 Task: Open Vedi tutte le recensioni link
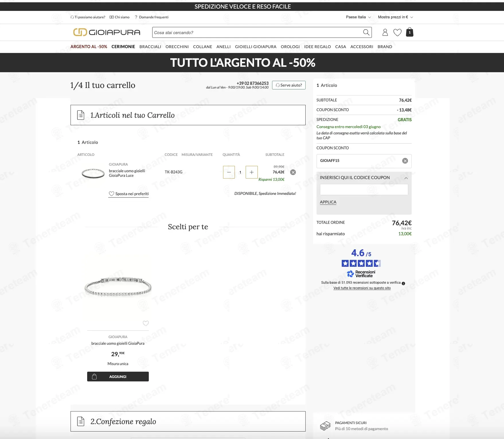pyautogui.click(x=362, y=288)
